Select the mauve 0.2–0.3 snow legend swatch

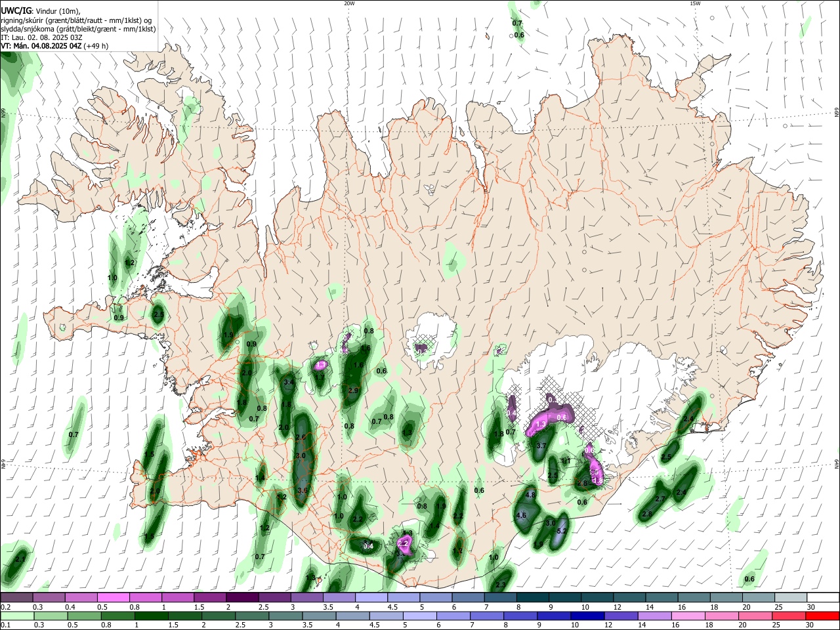click(x=16, y=597)
